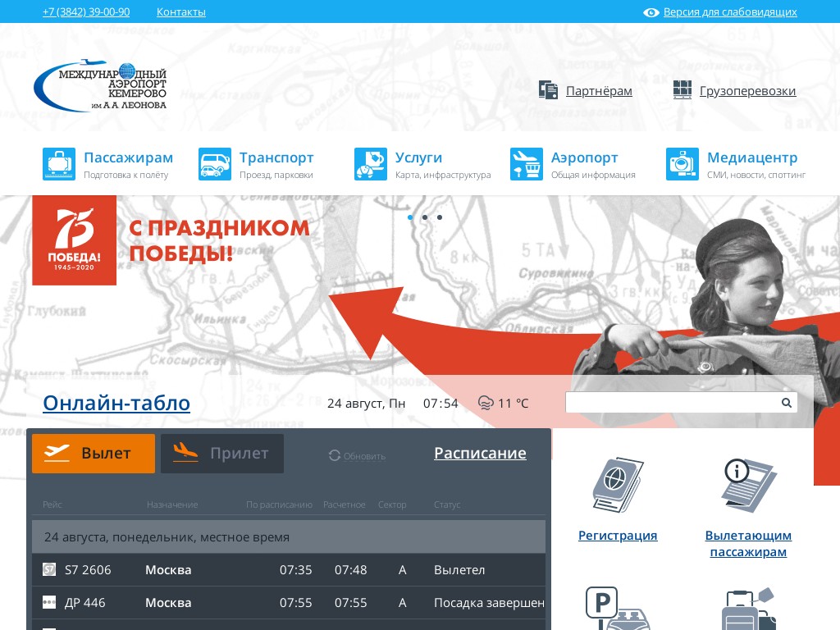Switch to the Вылет departures tab
This screenshot has height=630, width=840.
(x=94, y=454)
